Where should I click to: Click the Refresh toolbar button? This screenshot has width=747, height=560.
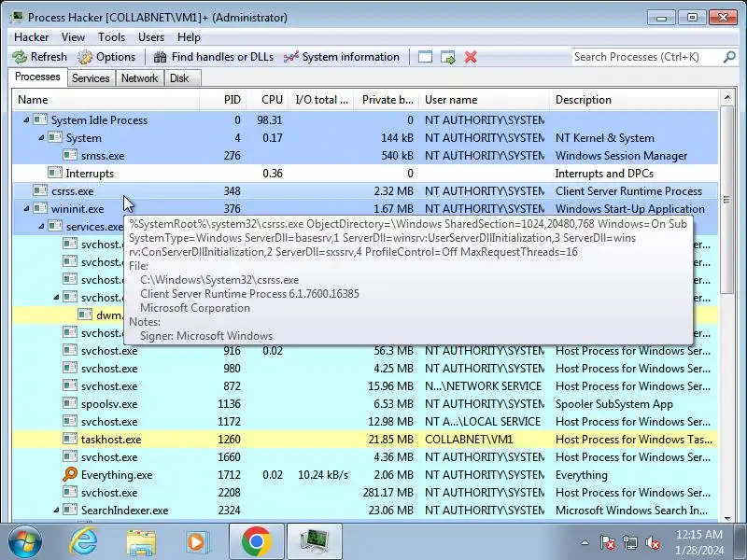(x=40, y=57)
